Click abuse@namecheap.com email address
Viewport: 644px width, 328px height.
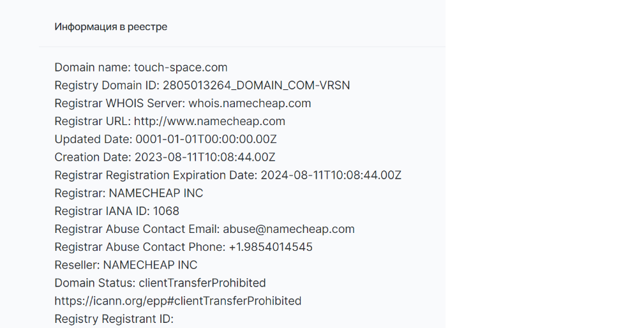tap(288, 229)
